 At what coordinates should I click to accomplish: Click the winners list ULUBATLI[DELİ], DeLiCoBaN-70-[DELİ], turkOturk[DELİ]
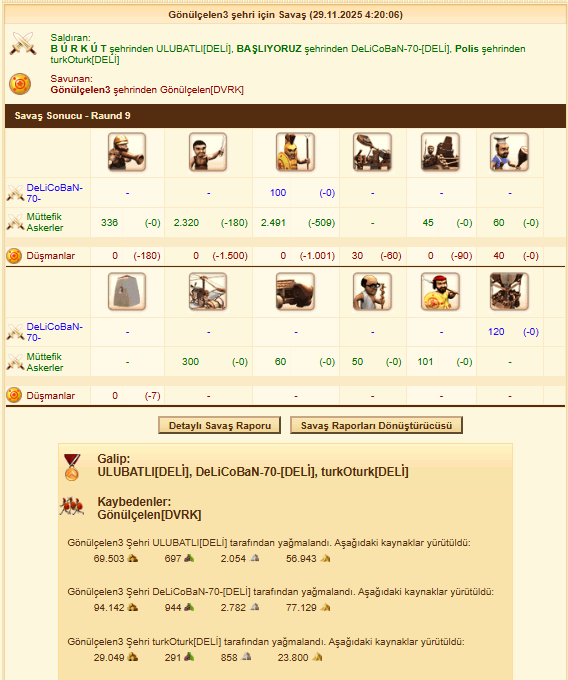[x=253, y=471]
